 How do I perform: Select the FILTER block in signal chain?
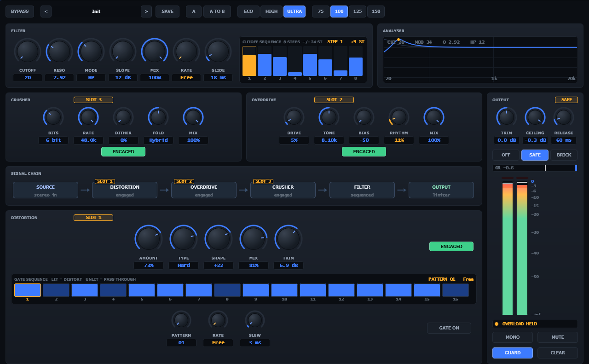coord(362,190)
